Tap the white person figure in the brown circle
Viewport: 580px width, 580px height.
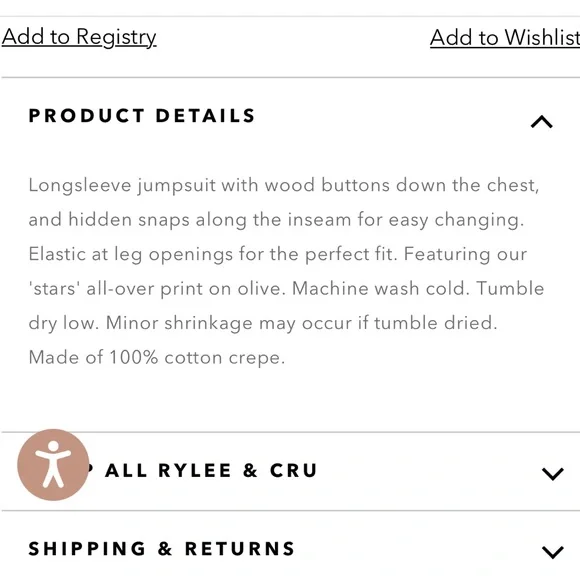pyautogui.click(x=53, y=464)
